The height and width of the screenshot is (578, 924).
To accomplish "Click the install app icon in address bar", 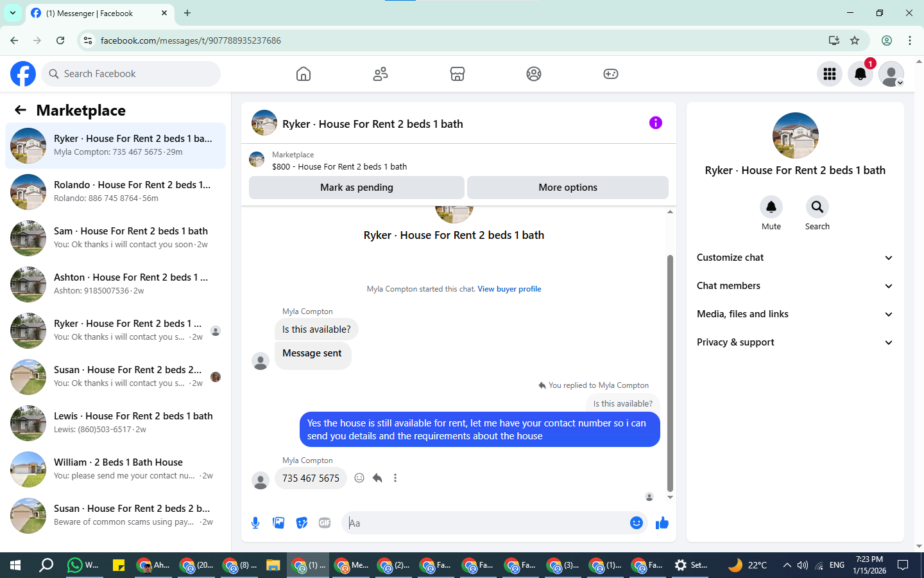I will click(834, 40).
